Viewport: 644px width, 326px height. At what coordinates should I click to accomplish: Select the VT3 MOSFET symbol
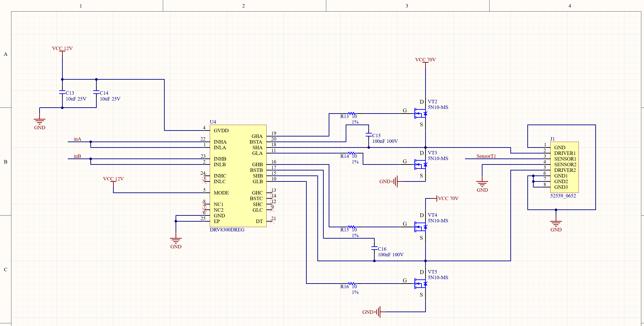coord(420,165)
